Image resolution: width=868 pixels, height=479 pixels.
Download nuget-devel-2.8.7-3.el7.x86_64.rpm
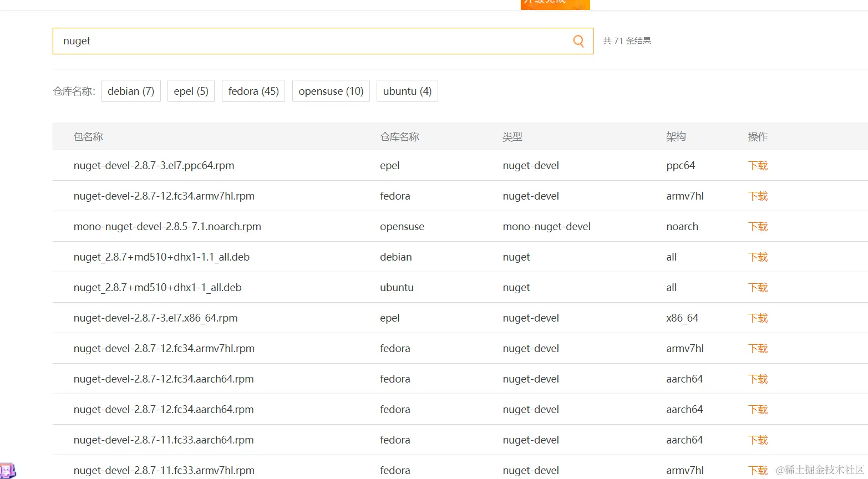[758, 318]
